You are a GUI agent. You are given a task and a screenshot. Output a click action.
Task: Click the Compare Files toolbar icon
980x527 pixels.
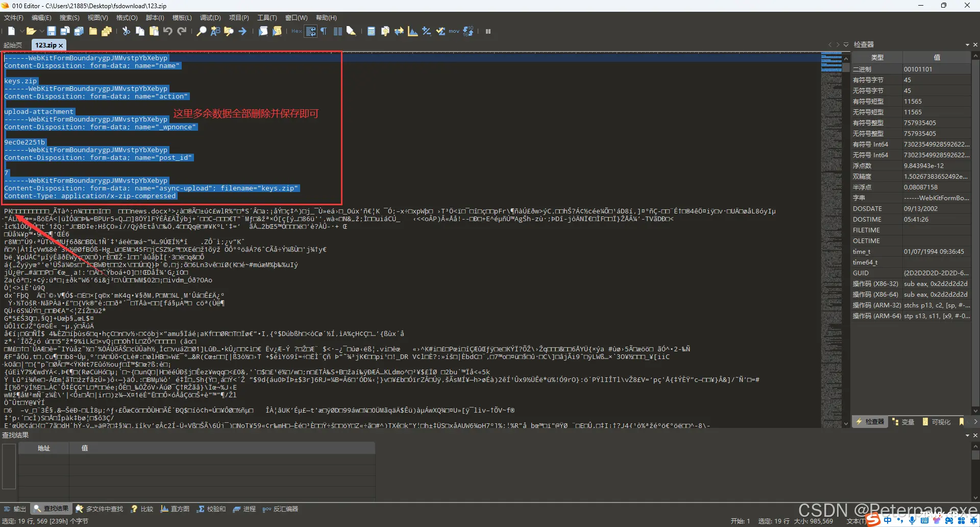click(x=385, y=31)
